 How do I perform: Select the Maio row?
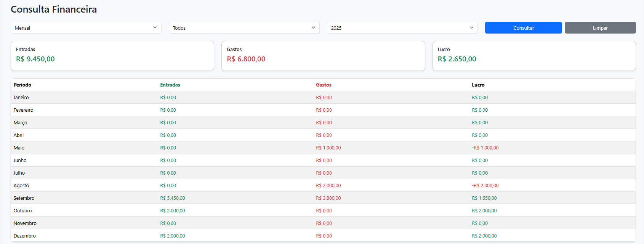(x=19, y=148)
